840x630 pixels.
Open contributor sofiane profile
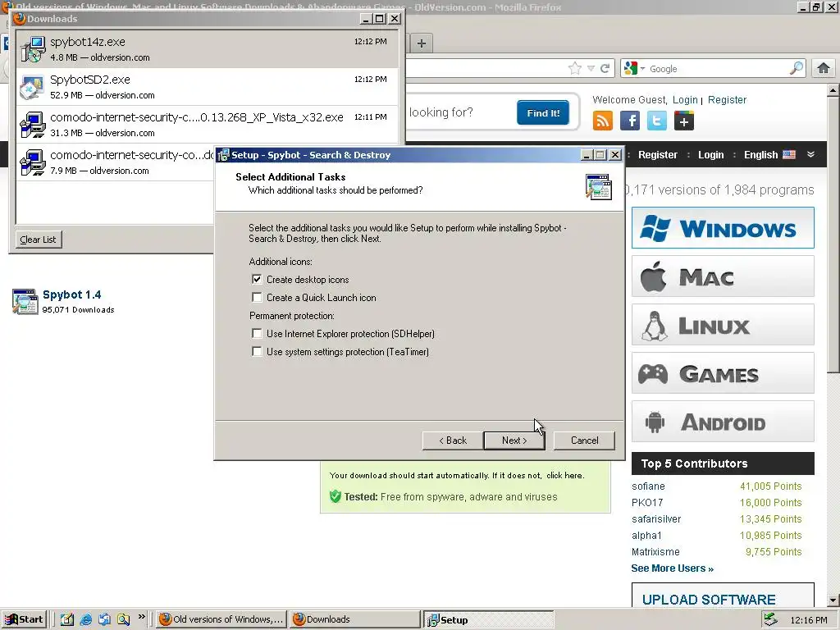648,486
